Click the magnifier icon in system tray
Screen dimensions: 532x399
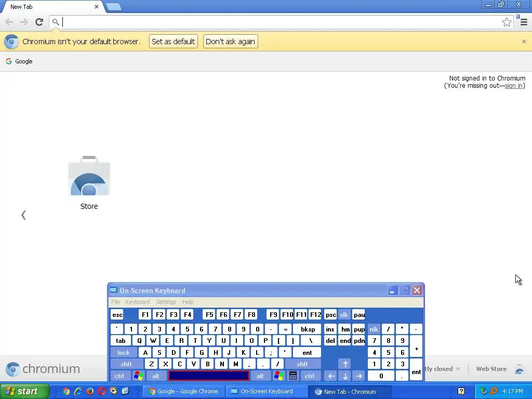494,391
